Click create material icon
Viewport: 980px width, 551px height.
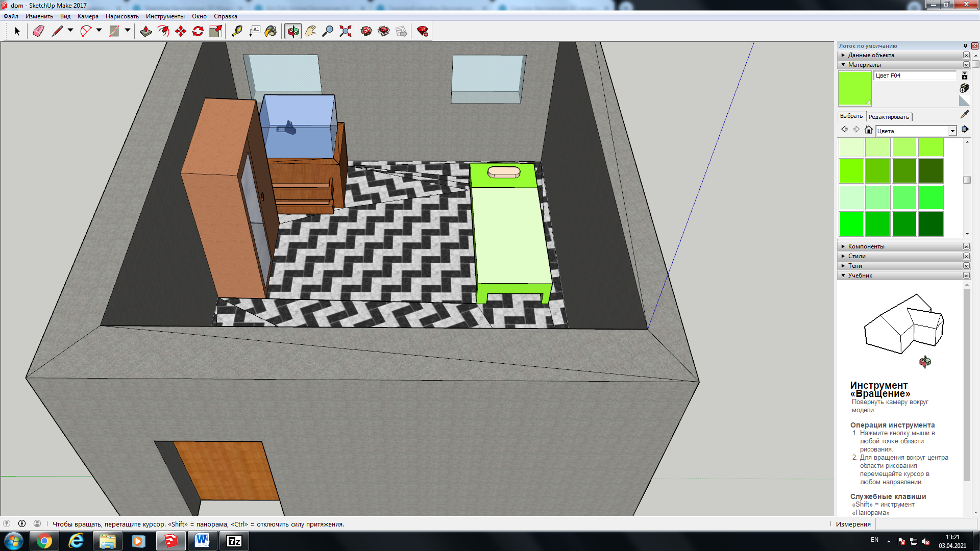coord(964,88)
